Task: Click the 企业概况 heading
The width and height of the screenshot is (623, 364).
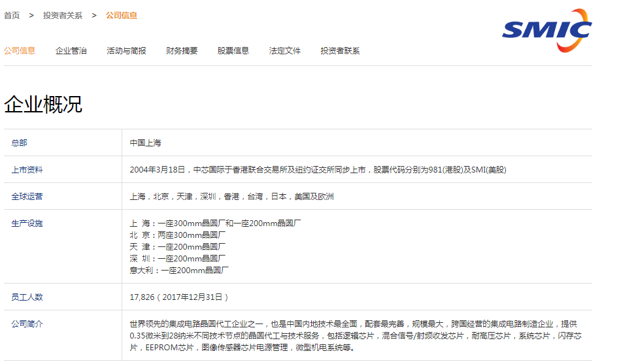Action: [43, 105]
